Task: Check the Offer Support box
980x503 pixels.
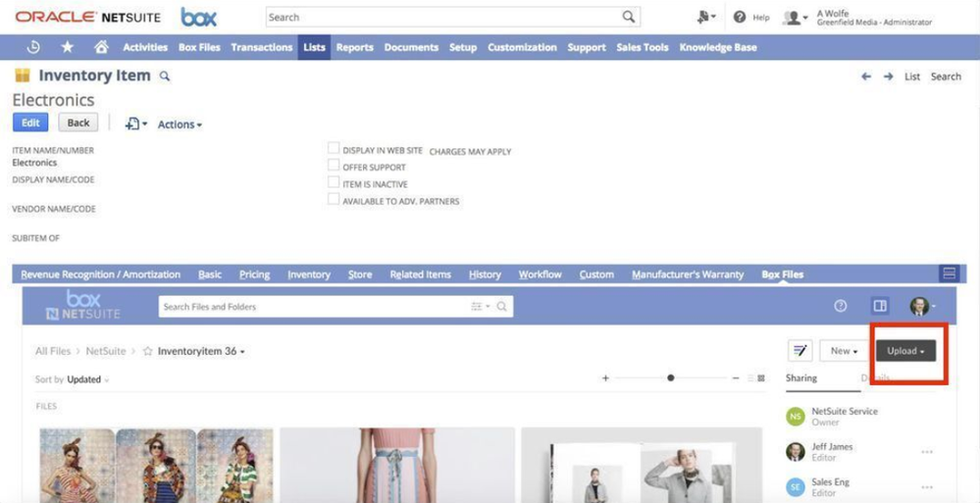Action: (334, 166)
